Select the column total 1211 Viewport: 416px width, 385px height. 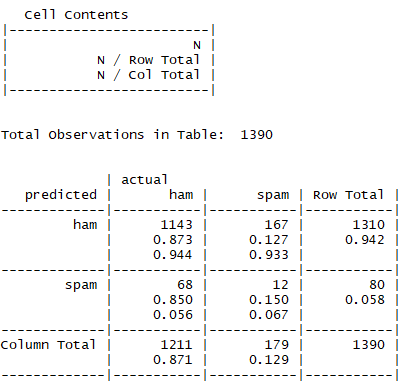tap(176, 345)
